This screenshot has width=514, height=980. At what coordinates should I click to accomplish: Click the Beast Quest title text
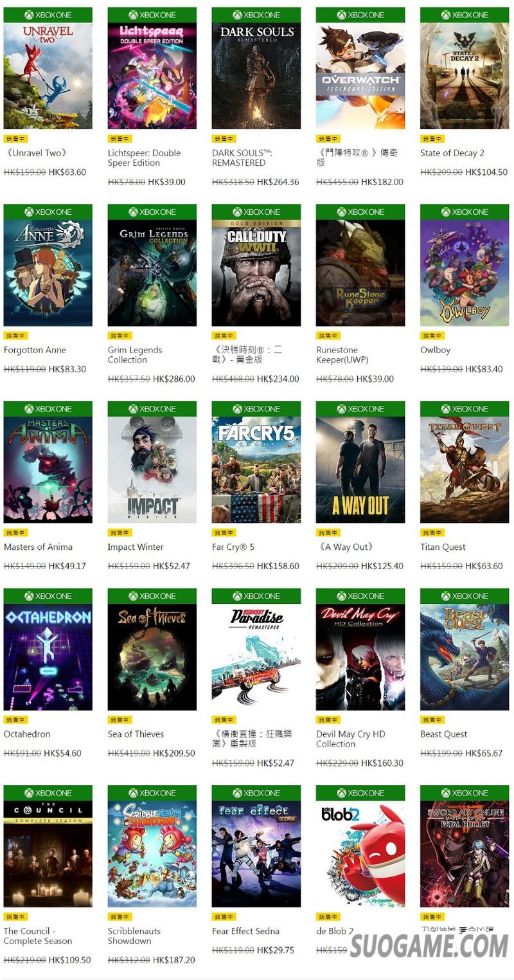(443, 734)
